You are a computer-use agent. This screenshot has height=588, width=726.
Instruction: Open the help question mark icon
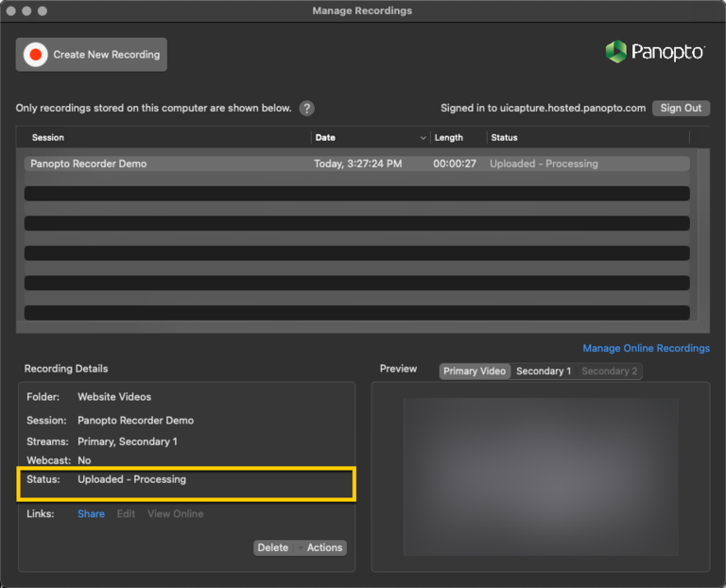coord(306,109)
